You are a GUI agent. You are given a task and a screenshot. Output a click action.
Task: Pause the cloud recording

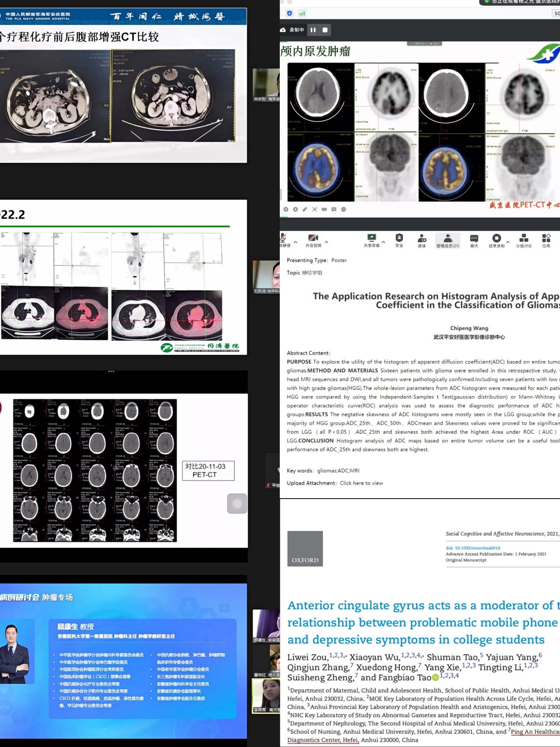coord(313,30)
